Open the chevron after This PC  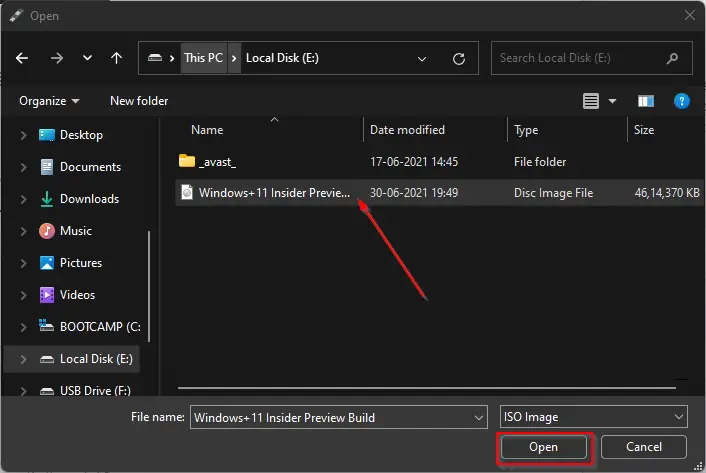pos(234,58)
